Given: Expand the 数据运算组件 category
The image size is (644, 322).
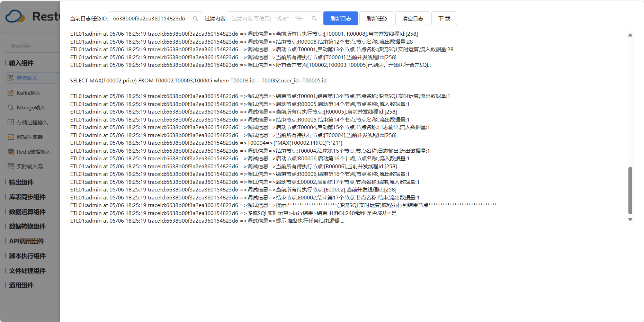Looking at the screenshot, I should [27, 212].
